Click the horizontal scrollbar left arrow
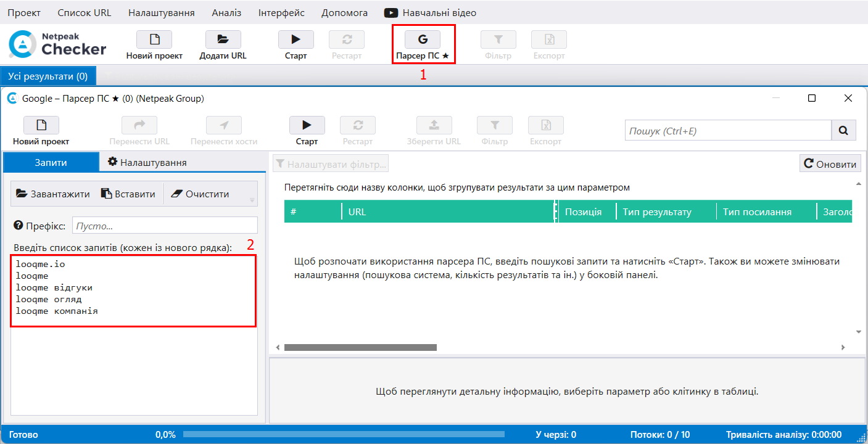 (278, 347)
